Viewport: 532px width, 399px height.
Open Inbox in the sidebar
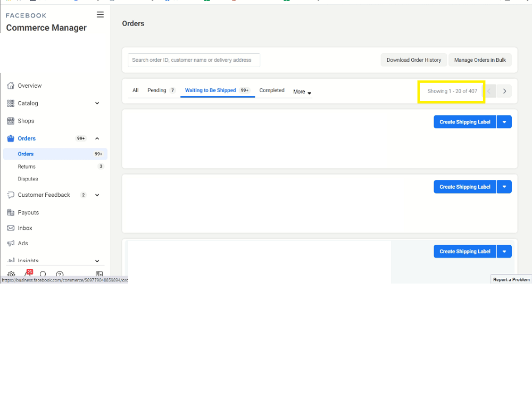(25, 228)
